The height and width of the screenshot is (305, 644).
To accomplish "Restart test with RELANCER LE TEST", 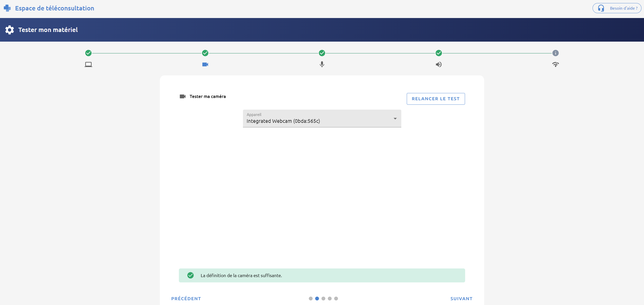I will [x=436, y=99].
